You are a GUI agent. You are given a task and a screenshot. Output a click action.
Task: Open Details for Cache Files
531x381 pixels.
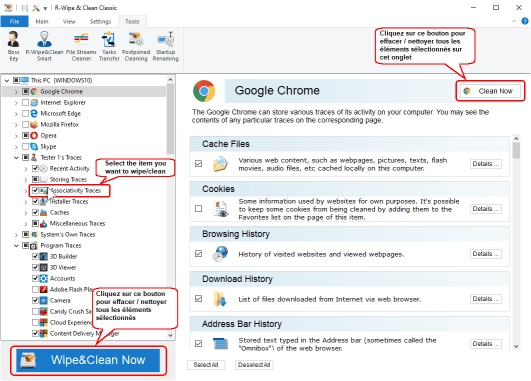(x=486, y=164)
